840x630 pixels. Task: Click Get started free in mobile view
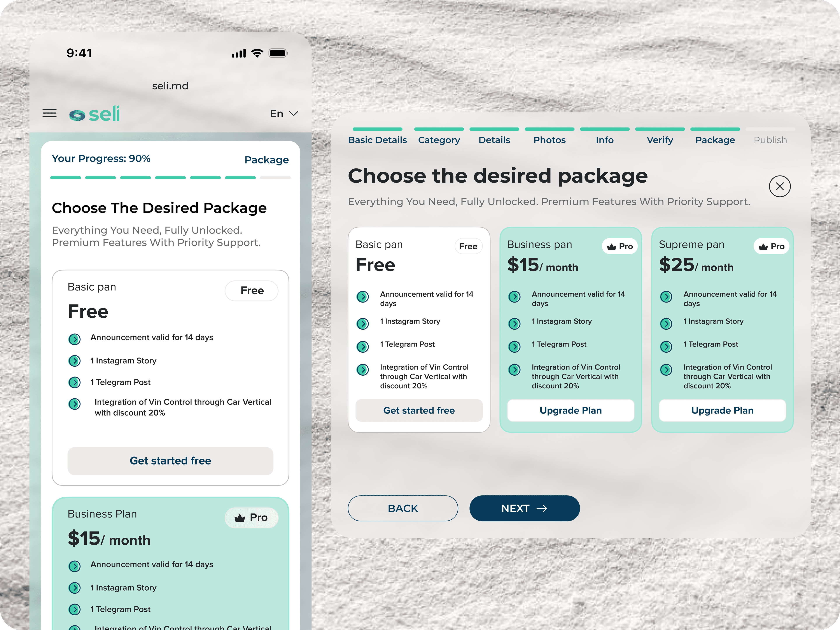170,461
